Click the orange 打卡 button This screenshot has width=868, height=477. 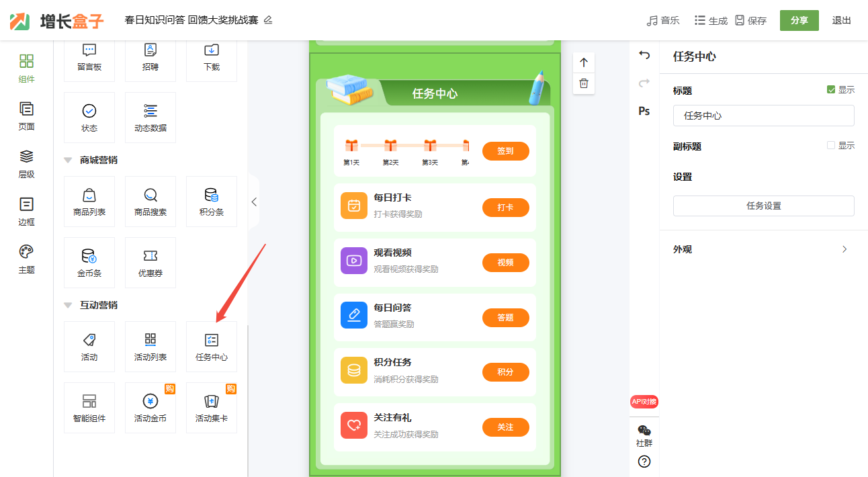click(x=506, y=208)
